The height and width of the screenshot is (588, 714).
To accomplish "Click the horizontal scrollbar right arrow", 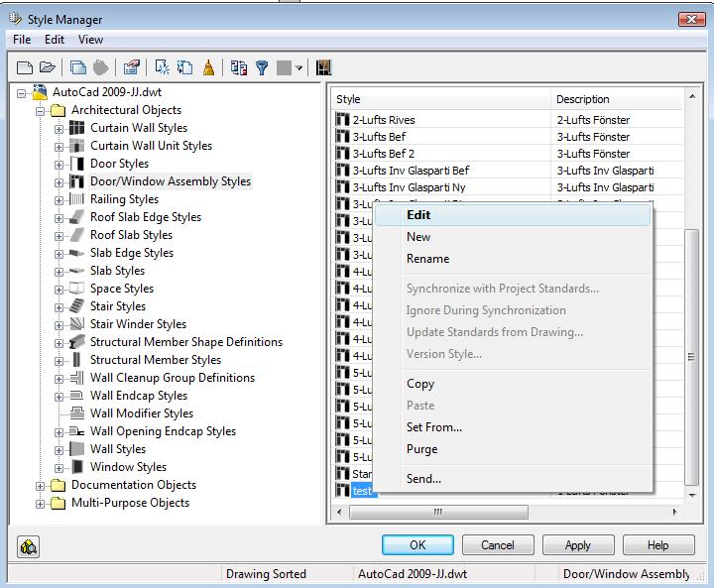I will click(x=674, y=512).
